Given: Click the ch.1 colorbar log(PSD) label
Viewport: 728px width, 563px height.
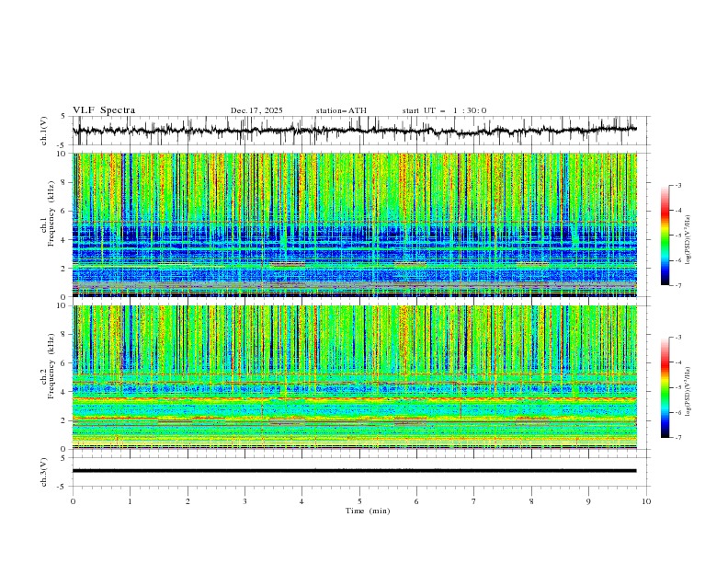Looking at the screenshot, I should tap(688, 240).
